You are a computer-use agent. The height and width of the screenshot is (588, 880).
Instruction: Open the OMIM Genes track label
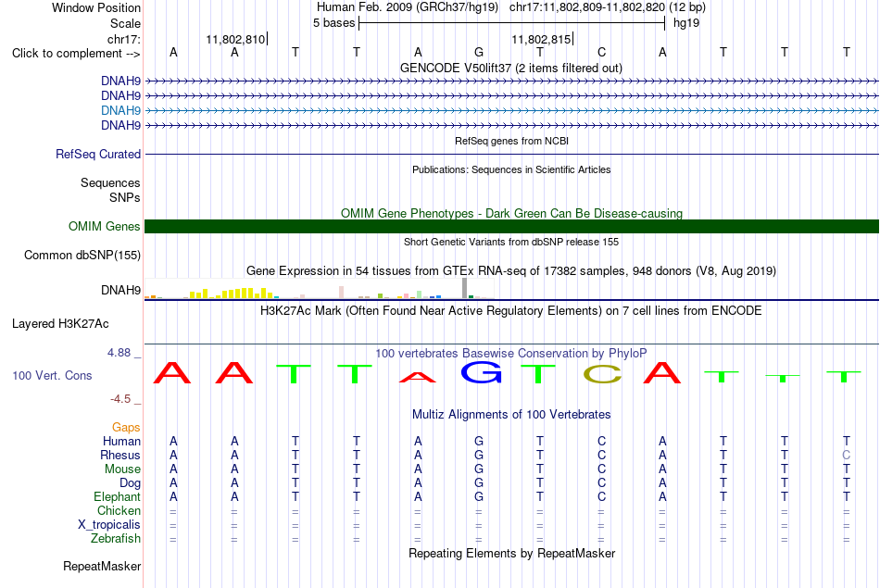(105, 226)
